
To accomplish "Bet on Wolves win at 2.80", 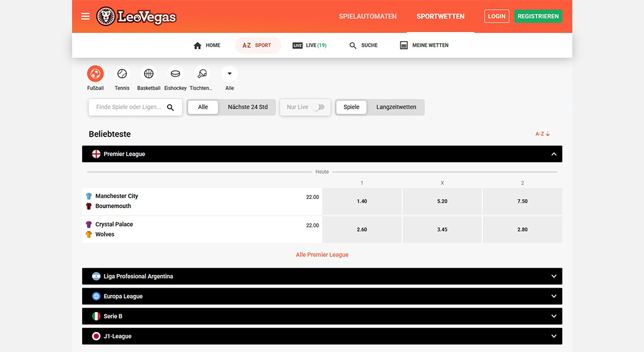I will coord(522,230).
